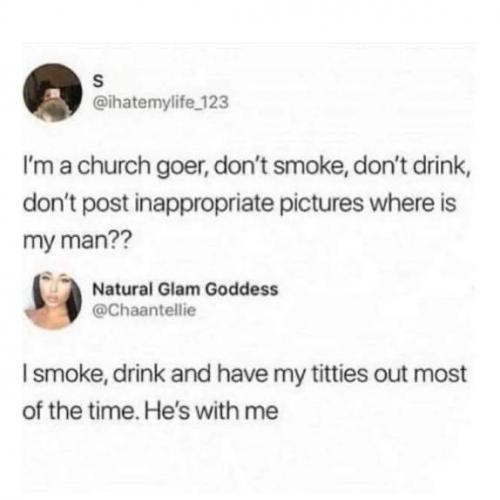This screenshot has height=500, width=500.
Task: Select the word "titties" in the reply
Action: (x=343, y=374)
